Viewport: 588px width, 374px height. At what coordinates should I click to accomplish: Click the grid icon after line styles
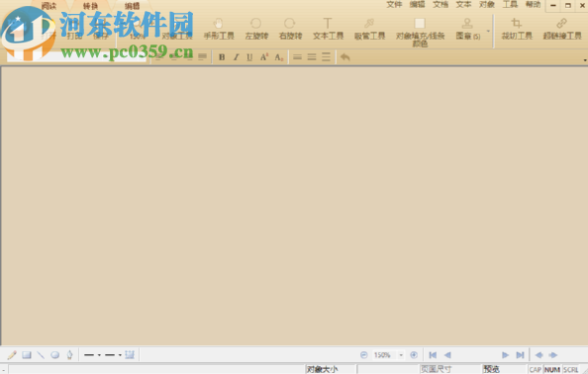(x=130, y=354)
